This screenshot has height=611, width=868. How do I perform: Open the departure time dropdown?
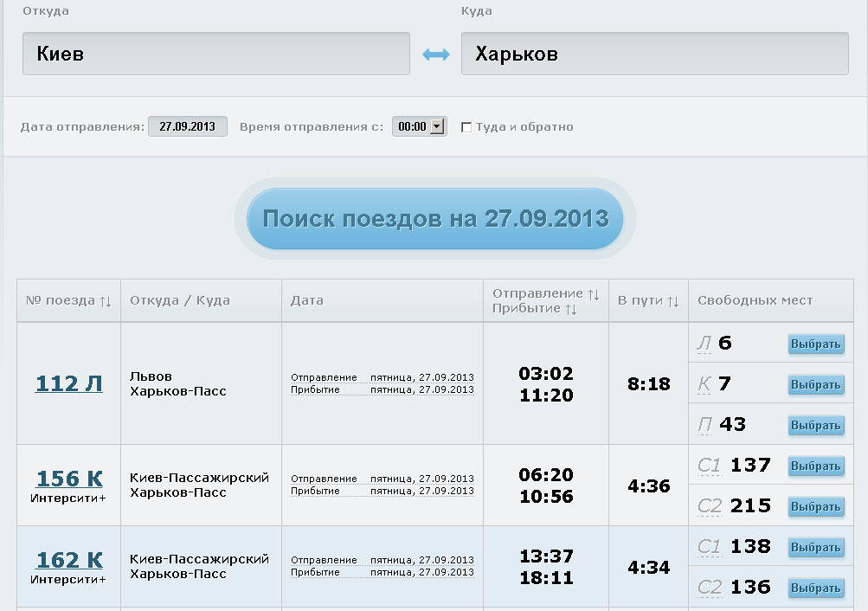436,126
